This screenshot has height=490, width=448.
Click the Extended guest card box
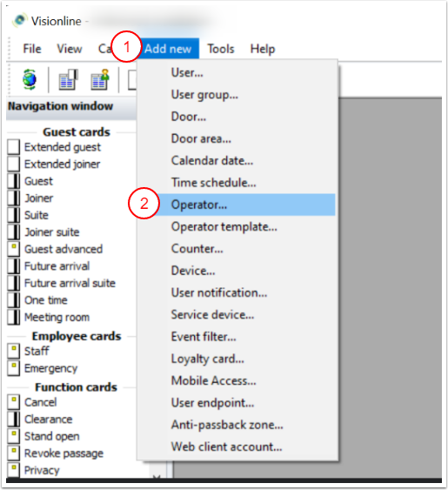(14, 147)
